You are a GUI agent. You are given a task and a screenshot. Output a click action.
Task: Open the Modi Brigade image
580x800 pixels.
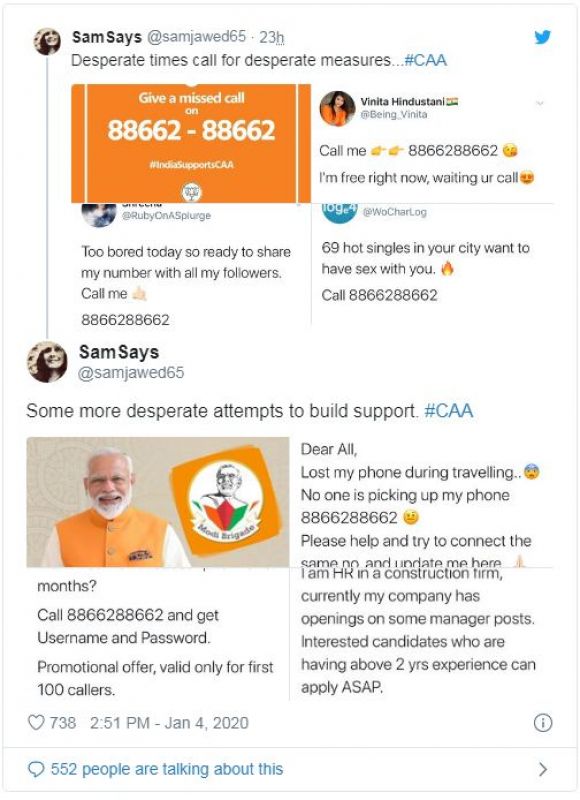click(x=158, y=502)
